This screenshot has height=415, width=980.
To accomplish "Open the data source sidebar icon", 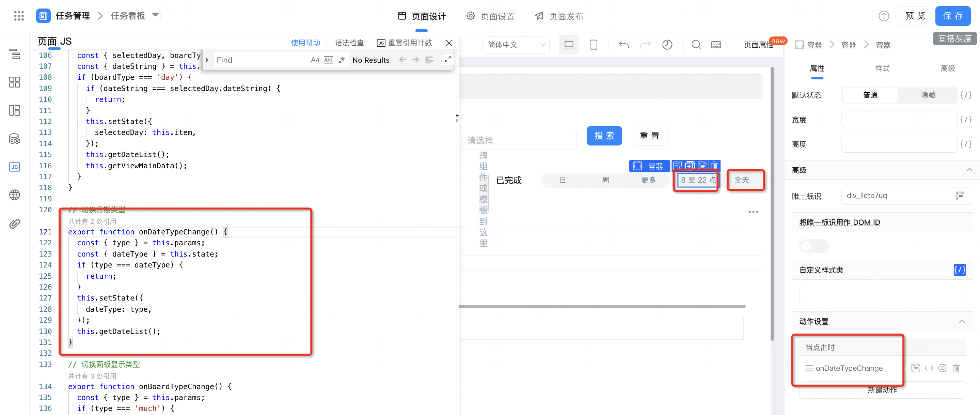I will pyautogui.click(x=14, y=139).
